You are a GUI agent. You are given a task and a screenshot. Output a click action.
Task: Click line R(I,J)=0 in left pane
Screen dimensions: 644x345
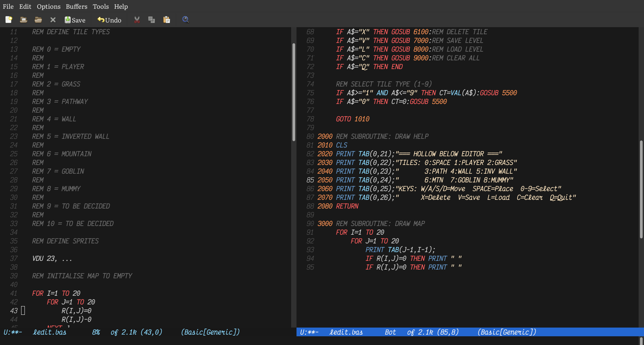[x=76, y=311]
